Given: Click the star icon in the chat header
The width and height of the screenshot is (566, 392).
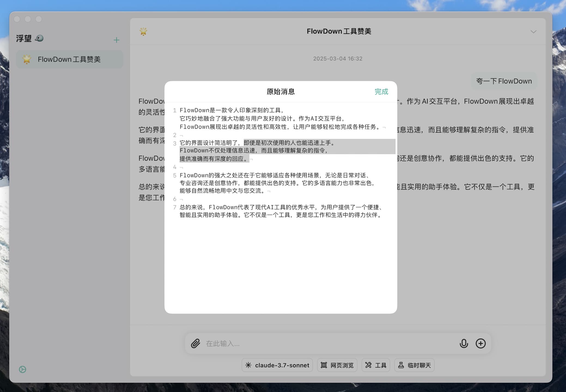Looking at the screenshot, I should click(x=143, y=31).
